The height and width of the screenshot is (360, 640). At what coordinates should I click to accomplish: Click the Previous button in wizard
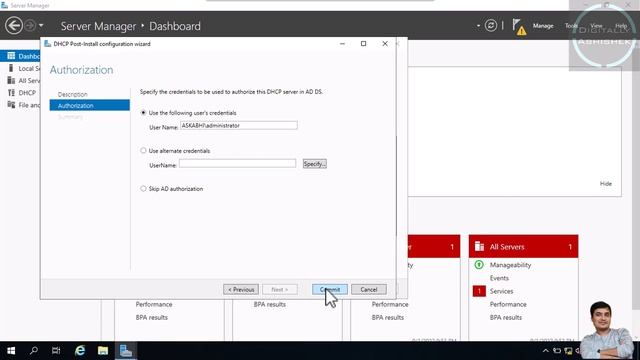coord(241,289)
